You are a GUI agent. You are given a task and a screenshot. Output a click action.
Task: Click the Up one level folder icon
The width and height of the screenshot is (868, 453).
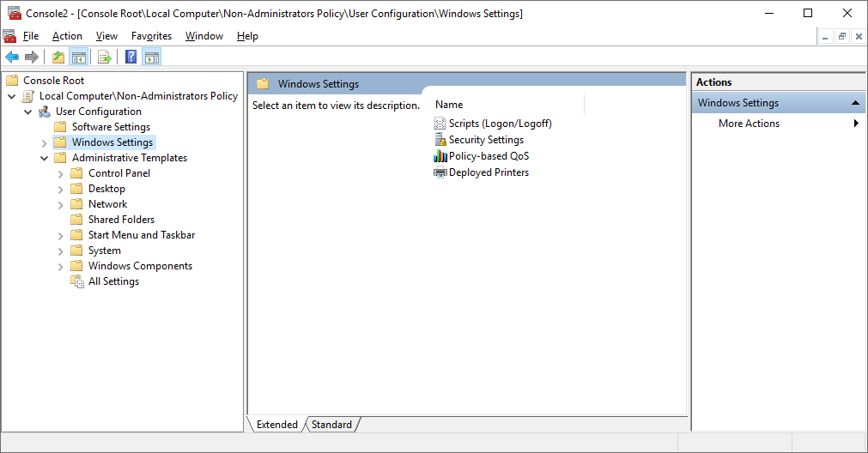[58, 57]
